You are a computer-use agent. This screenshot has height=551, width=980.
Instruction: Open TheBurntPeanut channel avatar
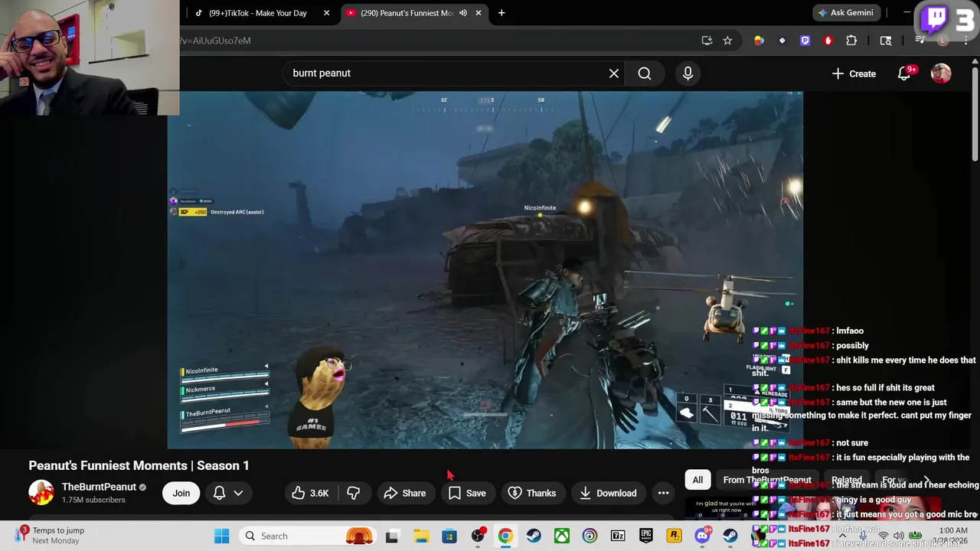pos(41,493)
